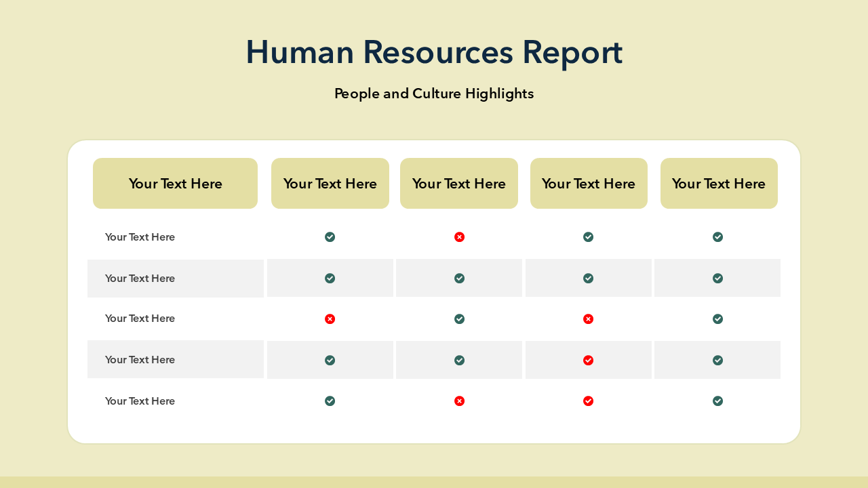The height and width of the screenshot is (488, 868).
Task: Select the first row label 'Your Text Here'
Action: point(140,237)
